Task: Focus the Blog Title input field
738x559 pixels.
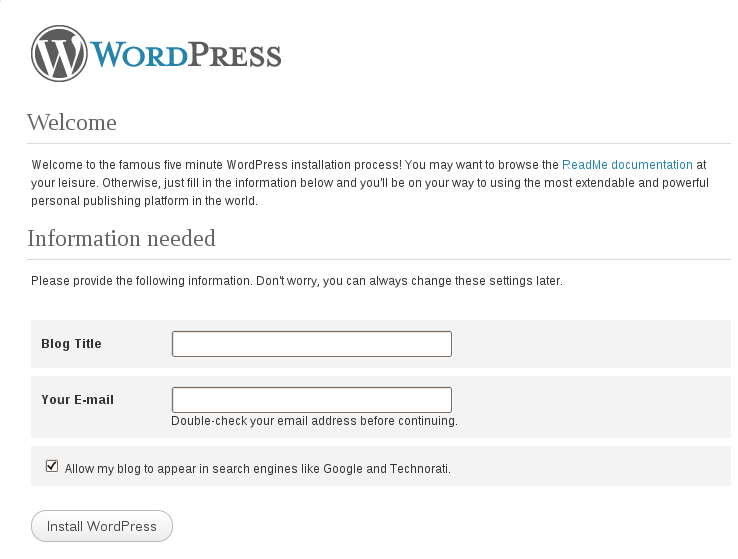Action: pyautogui.click(x=312, y=344)
